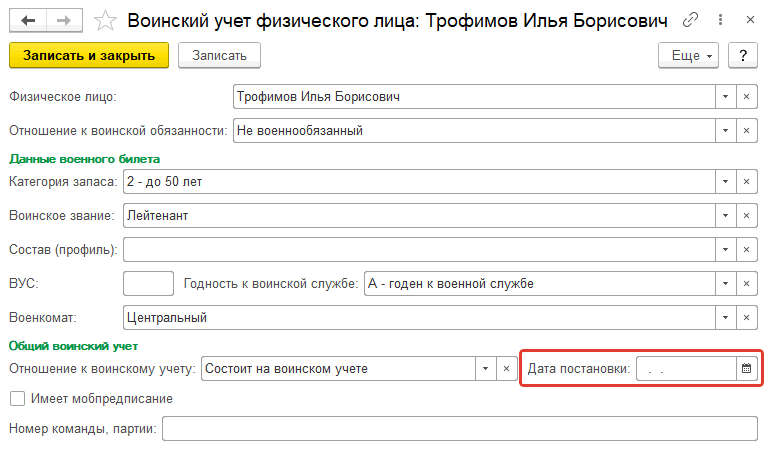Add form to favorites with star icon
This screenshot has height=451, width=765.
[105, 20]
